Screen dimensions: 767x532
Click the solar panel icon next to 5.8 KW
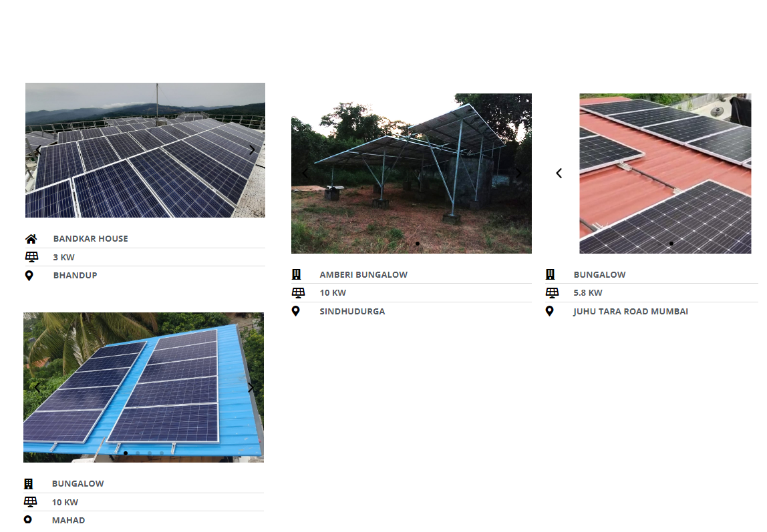[552, 292]
